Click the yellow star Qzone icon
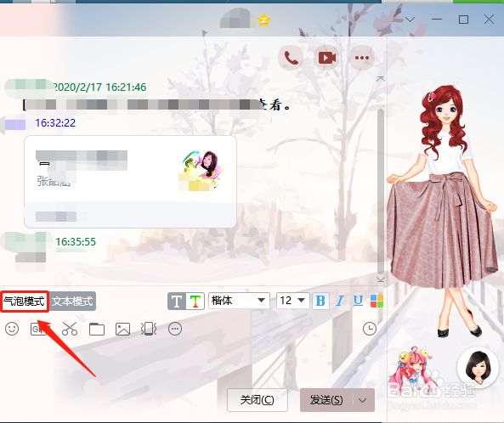The image size is (504, 423). (x=263, y=20)
